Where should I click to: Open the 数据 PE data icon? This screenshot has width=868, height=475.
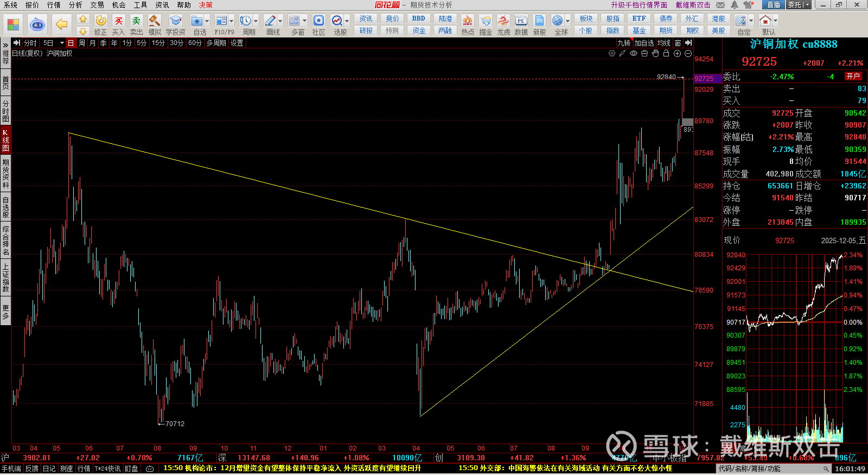(x=521, y=25)
